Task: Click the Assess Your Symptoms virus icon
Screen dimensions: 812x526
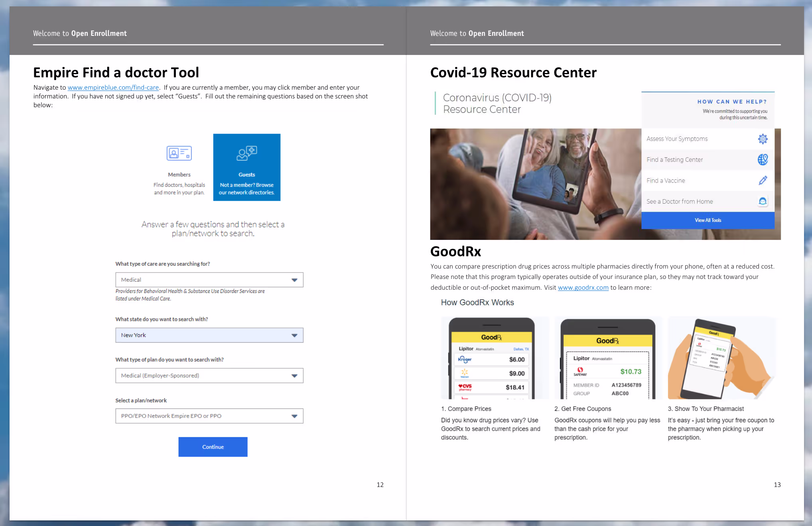Action: [x=763, y=139]
